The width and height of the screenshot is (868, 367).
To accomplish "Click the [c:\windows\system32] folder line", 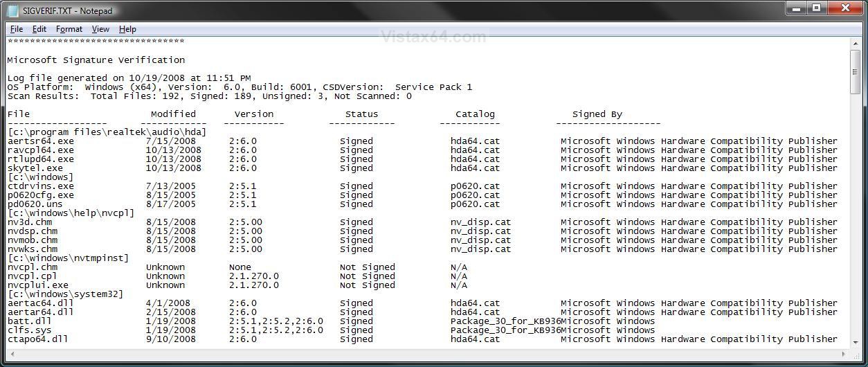I will pyautogui.click(x=65, y=294).
